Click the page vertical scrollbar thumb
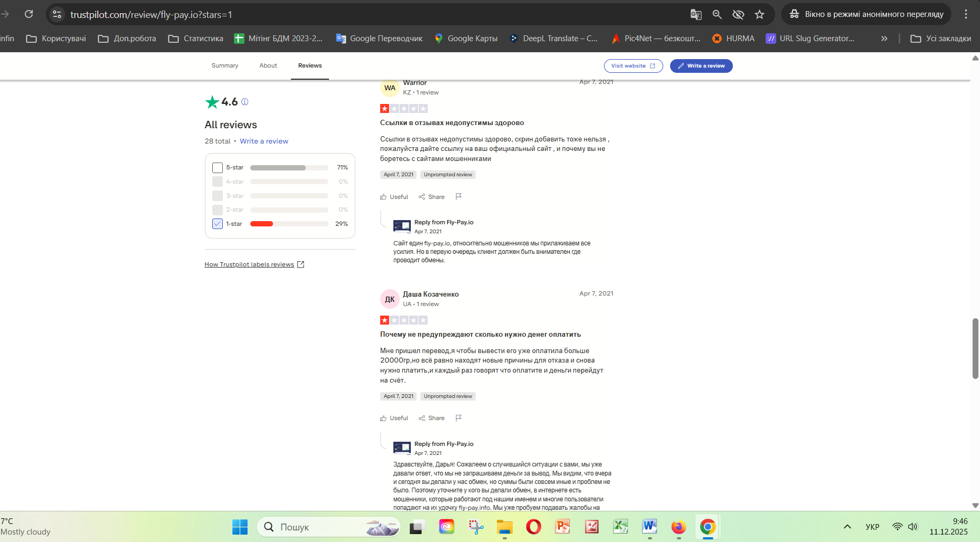980x542 pixels. (x=975, y=348)
